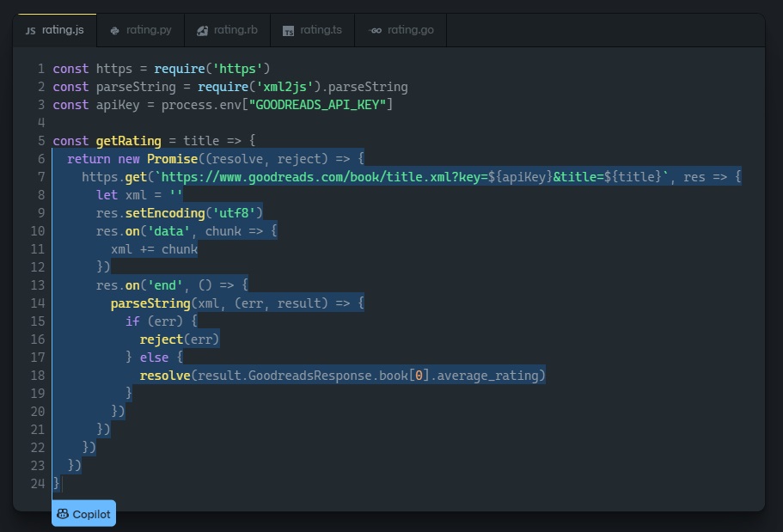783x532 pixels.
Task: Click 'average_rating' on line 18
Action: click(x=488, y=376)
